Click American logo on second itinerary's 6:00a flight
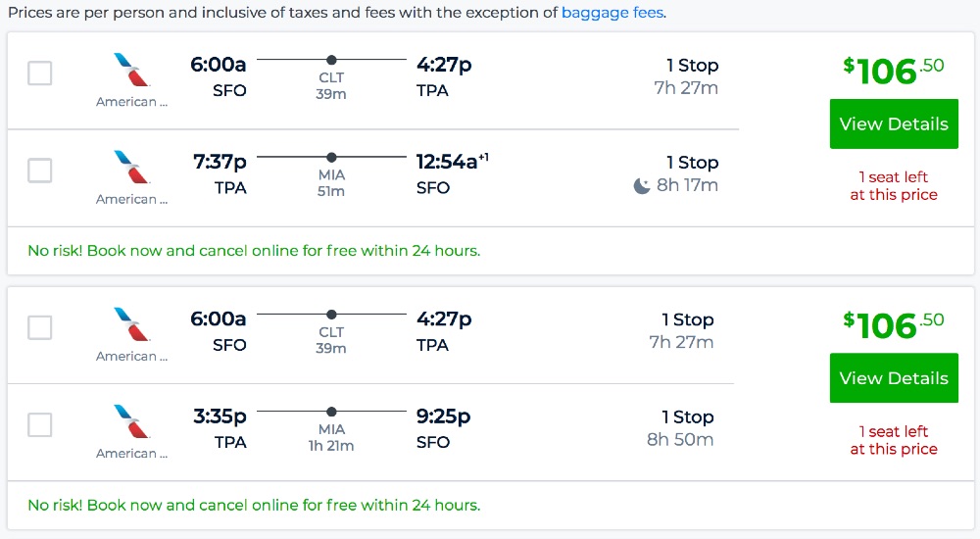 pyautogui.click(x=131, y=324)
